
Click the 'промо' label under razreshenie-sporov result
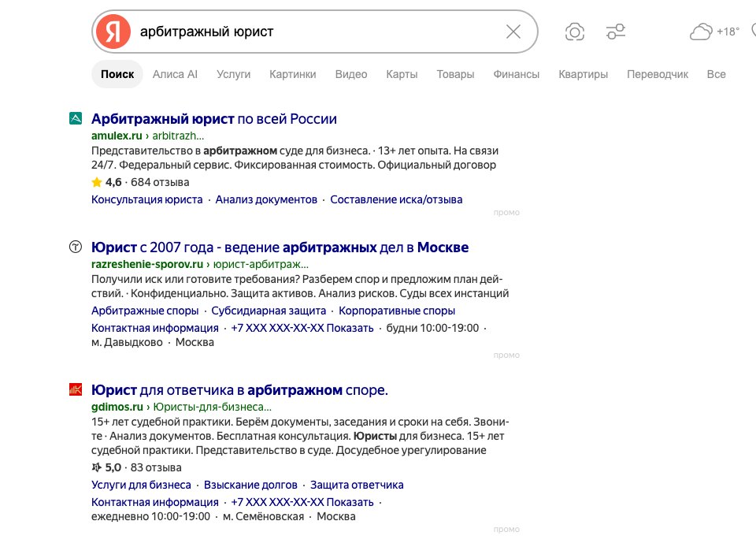(506, 355)
